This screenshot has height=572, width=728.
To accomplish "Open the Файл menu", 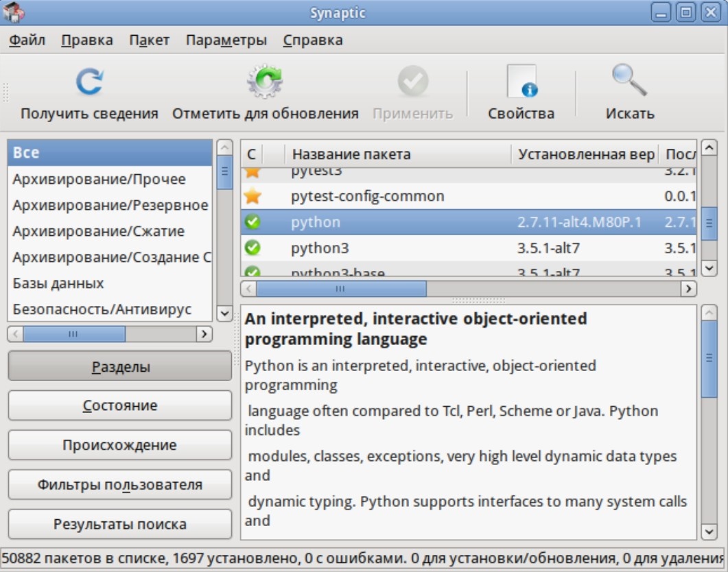I will point(27,40).
